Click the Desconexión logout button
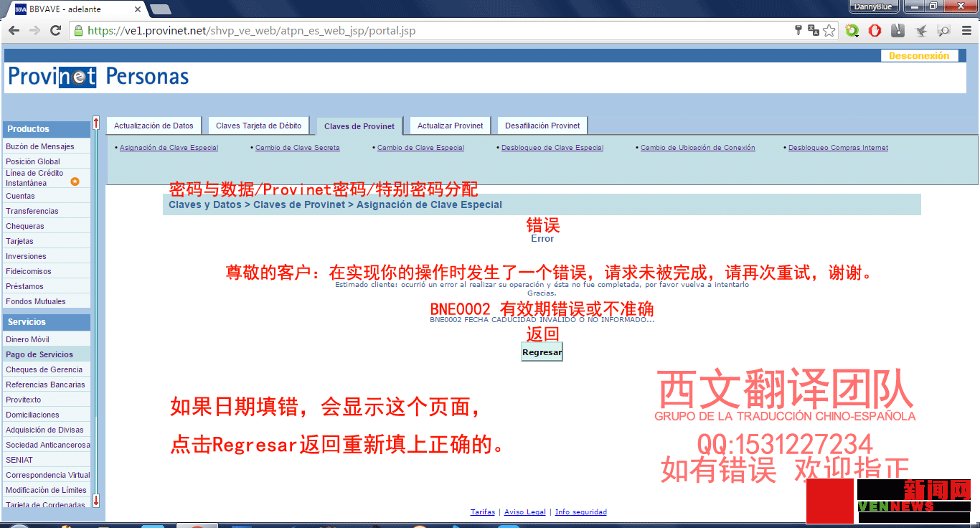Screen dimensions: 980x528 (919, 56)
